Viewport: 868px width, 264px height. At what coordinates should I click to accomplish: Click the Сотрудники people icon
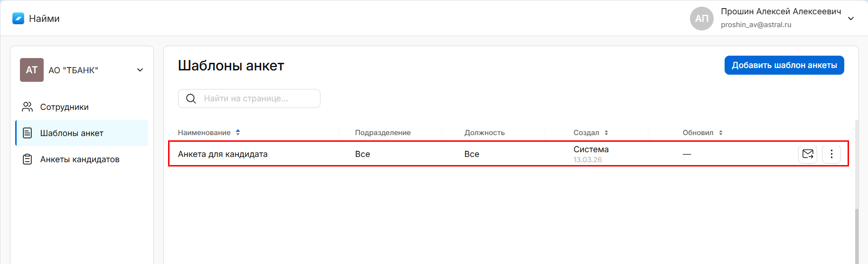tap(28, 107)
